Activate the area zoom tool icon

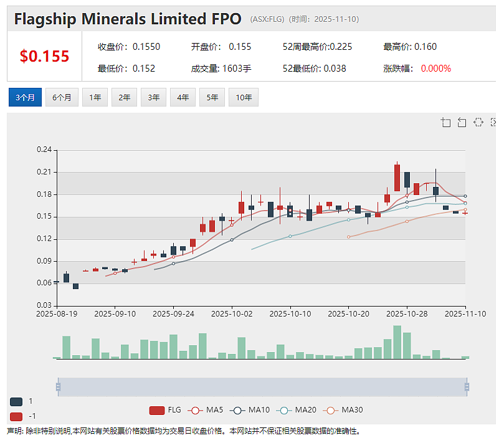click(x=445, y=122)
